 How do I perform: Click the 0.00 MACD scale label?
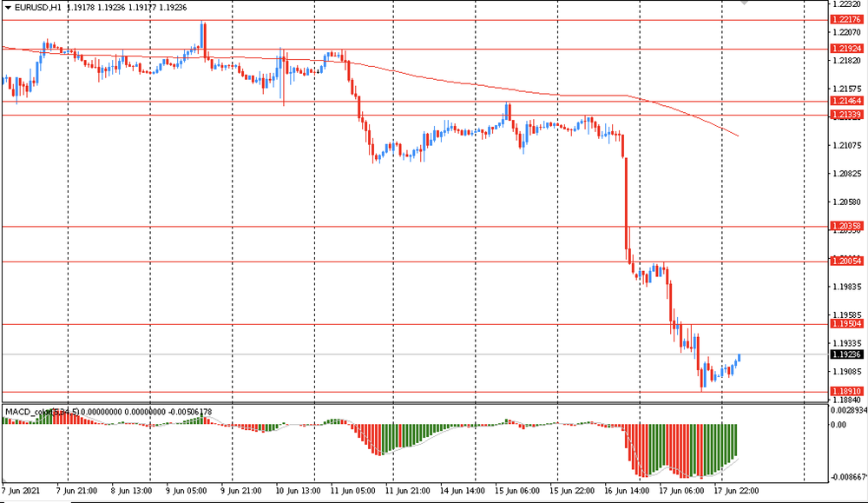point(838,425)
